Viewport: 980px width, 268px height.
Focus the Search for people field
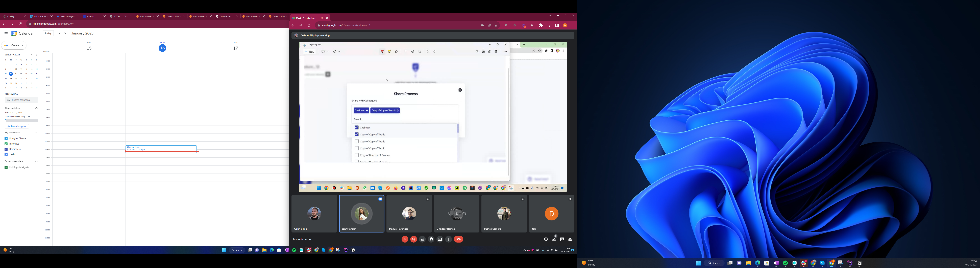tap(21, 100)
